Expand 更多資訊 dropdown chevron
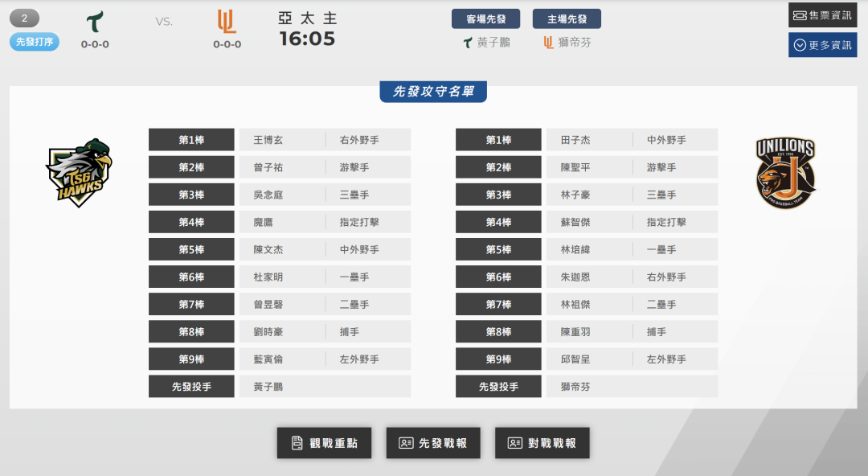Image resolution: width=868 pixels, height=476 pixels. 800,45
